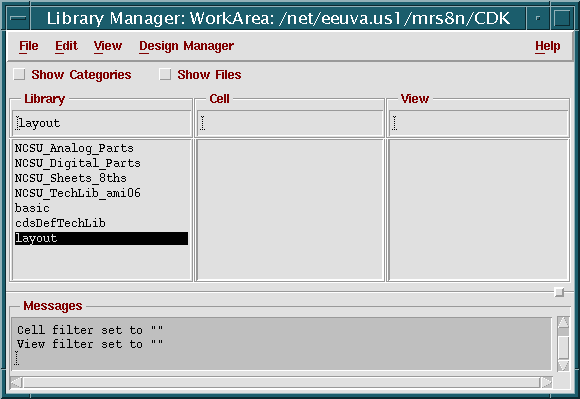Viewport: 580px width, 399px height.
Task: Open the Edit menu
Action: click(x=66, y=46)
